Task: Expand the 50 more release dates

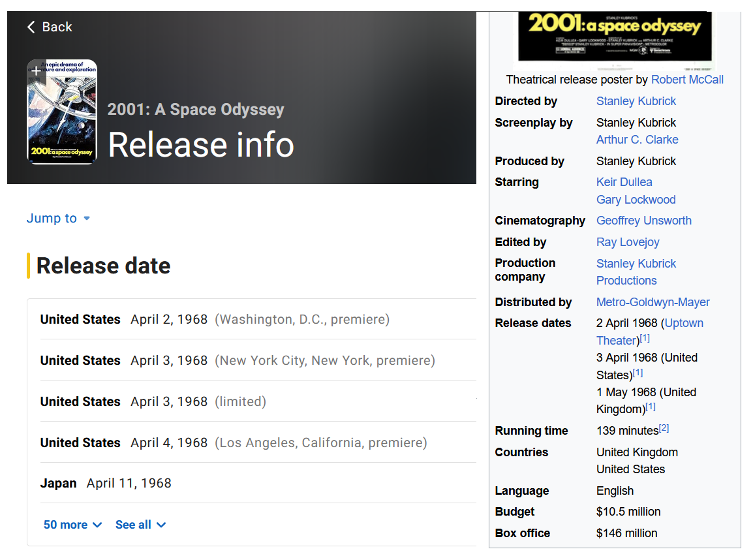Action: (72, 525)
